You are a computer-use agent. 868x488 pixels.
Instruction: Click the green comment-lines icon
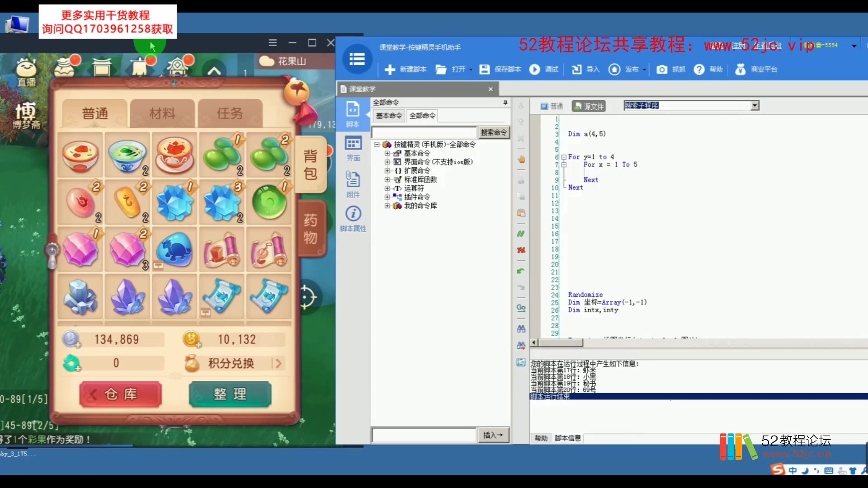521,234
